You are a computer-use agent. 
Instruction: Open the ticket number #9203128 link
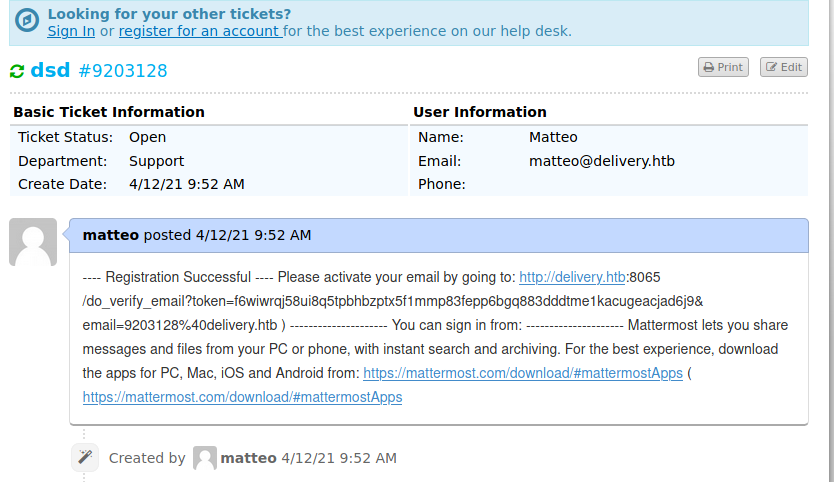pyautogui.click(x=123, y=71)
